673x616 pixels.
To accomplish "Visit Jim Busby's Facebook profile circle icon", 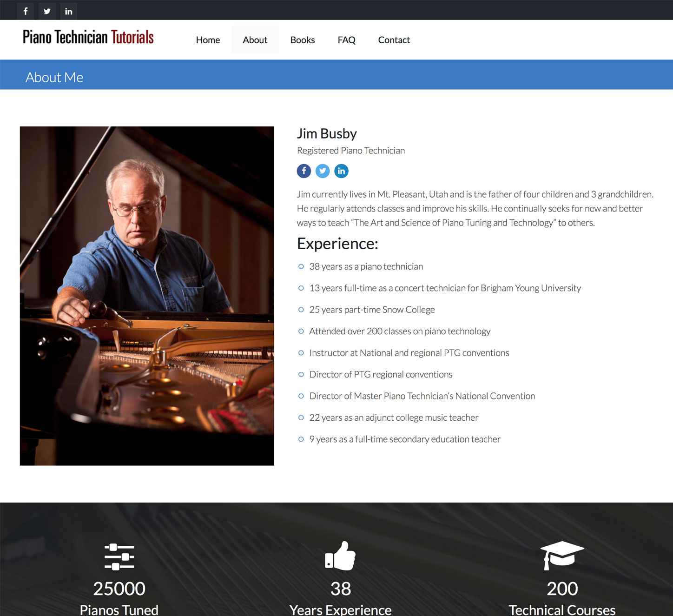I will click(x=304, y=171).
